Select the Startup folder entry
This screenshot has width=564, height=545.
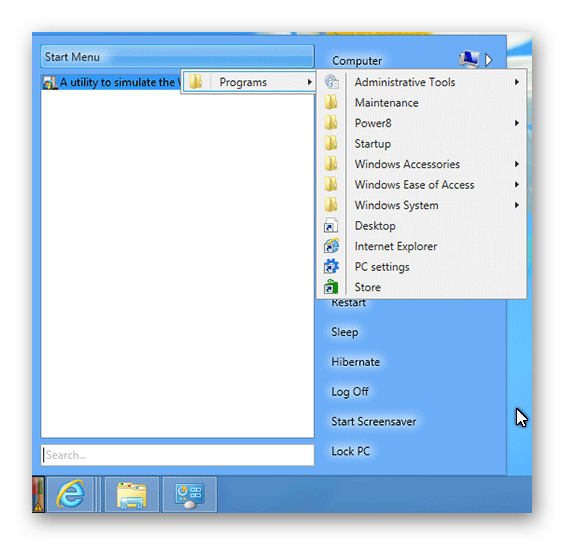coord(422,144)
